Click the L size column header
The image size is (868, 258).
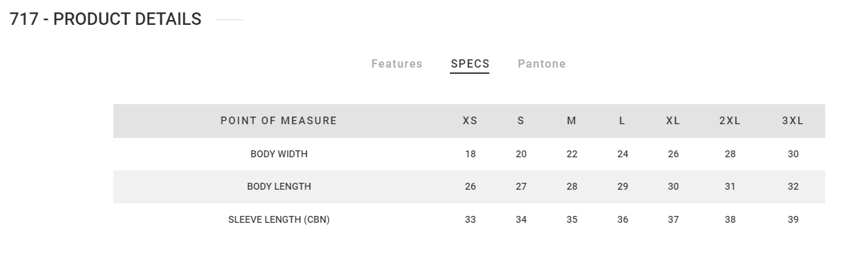coord(622,121)
